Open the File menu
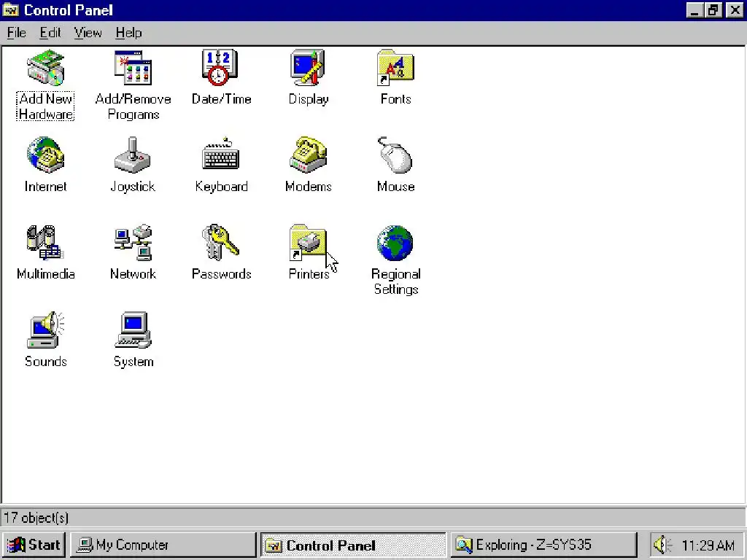This screenshot has width=747, height=560. 16,33
